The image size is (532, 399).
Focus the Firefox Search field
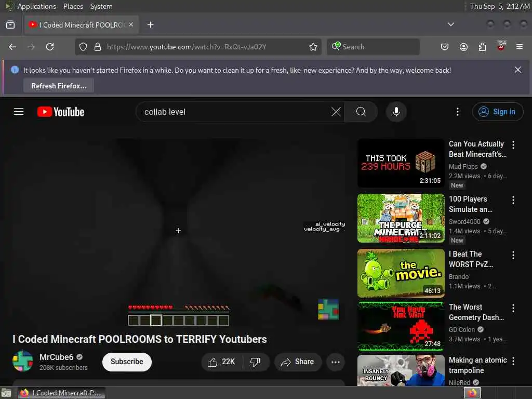point(373,47)
